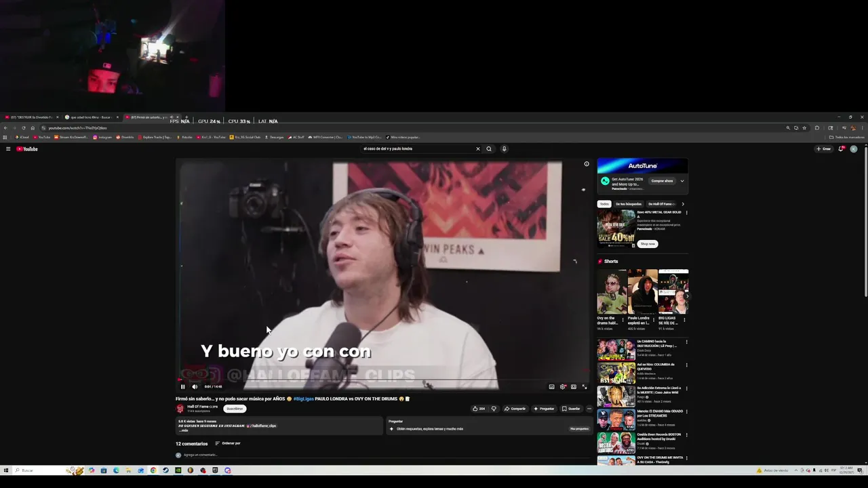Open the Caso Juice Wrld video thumbnail
Viewport: 868px width, 488px height.
(x=616, y=396)
